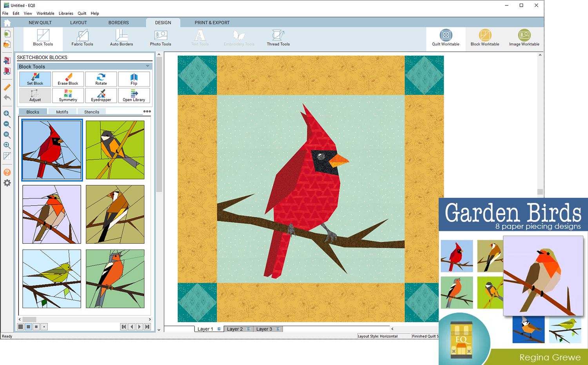The image size is (588, 365).
Task: Open the Libraries menu
Action: pyautogui.click(x=66, y=13)
